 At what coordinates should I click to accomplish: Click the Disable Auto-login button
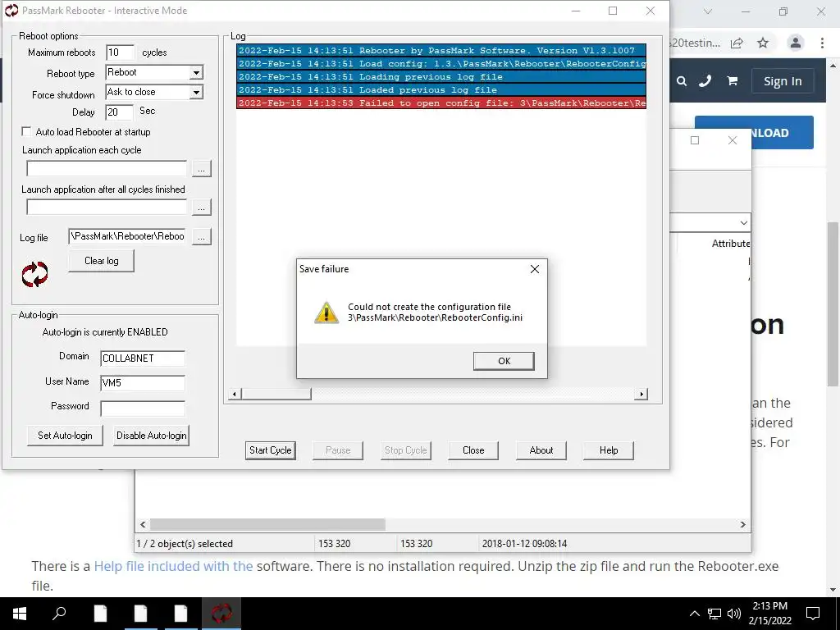(152, 436)
